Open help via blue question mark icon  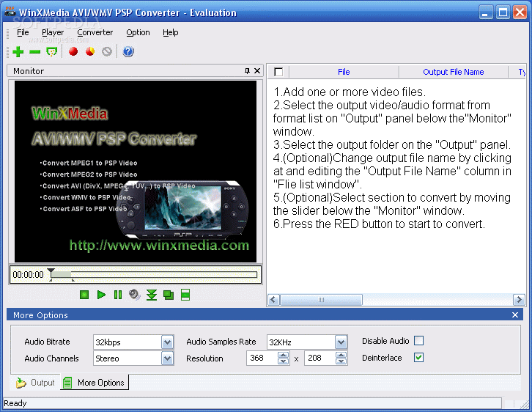[128, 51]
